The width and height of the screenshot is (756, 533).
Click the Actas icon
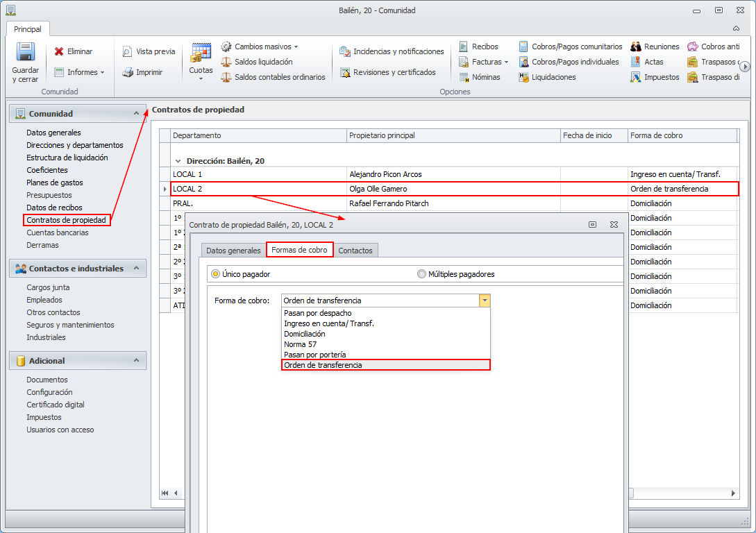click(635, 62)
